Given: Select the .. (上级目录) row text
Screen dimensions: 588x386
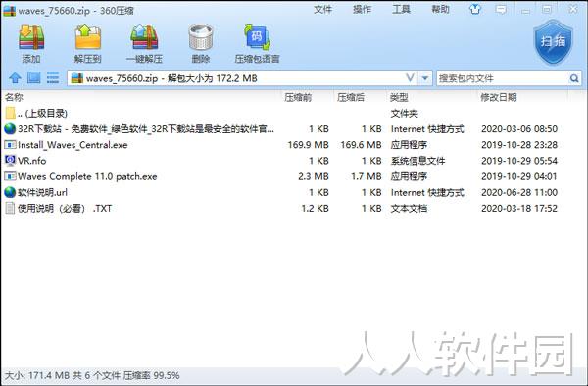Looking at the screenshot, I should [42, 114].
